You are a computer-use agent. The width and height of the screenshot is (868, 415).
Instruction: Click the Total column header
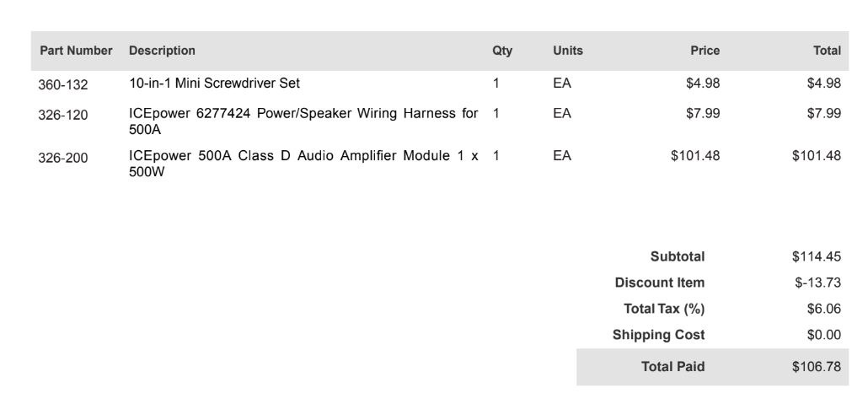827,51
